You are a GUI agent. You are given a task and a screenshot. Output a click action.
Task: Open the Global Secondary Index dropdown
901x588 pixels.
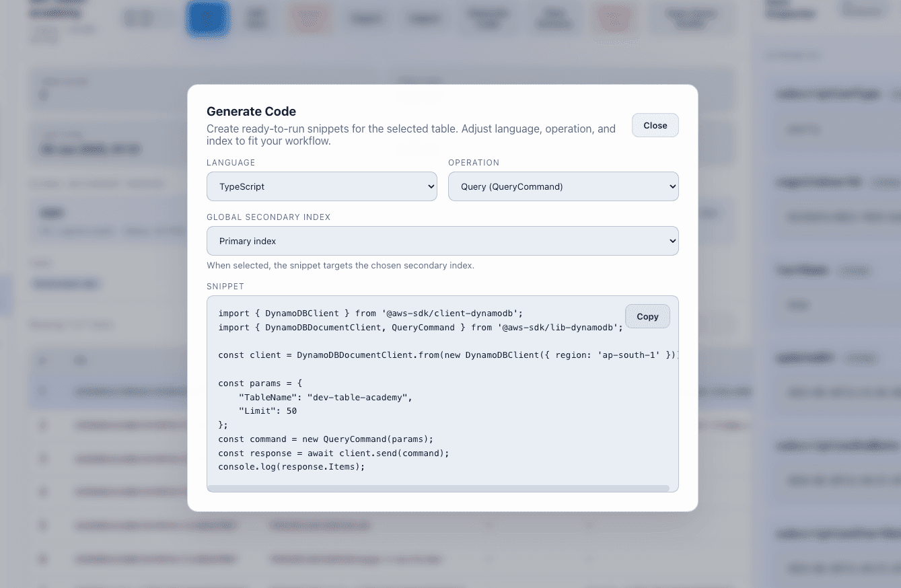pyautogui.click(x=443, y=241)
